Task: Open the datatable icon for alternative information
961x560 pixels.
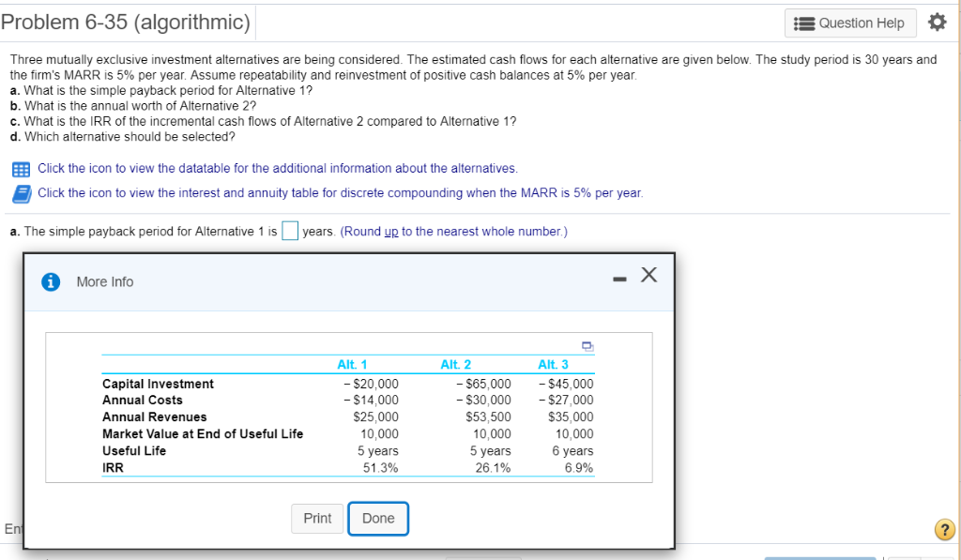Action: (x=19, y=169)
